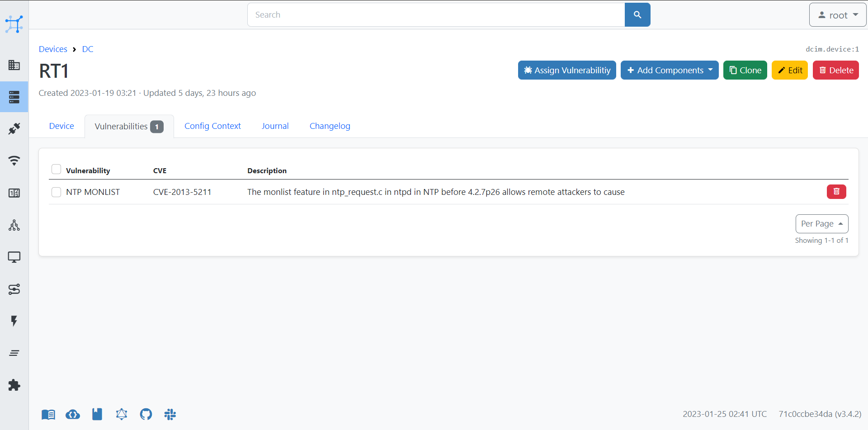Follow the Devices breadcrumb link
Viewport: 868px width, 430px height.
pos(53,49)
